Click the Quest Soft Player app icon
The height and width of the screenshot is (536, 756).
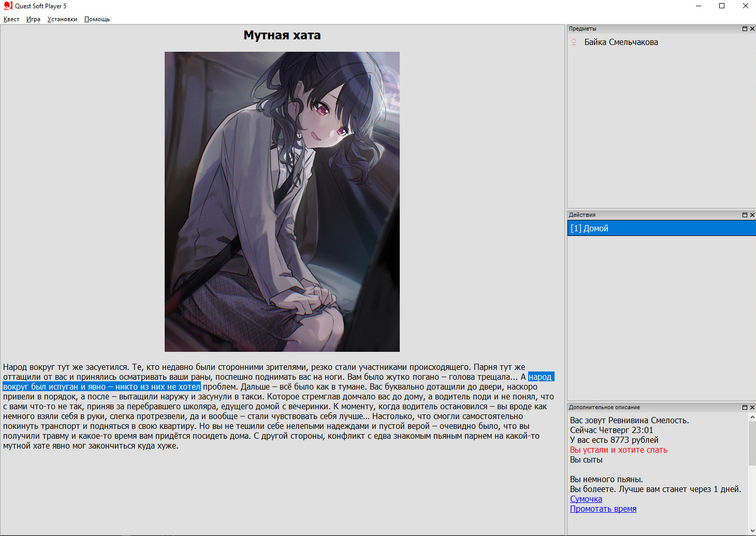tap(8, 6)
